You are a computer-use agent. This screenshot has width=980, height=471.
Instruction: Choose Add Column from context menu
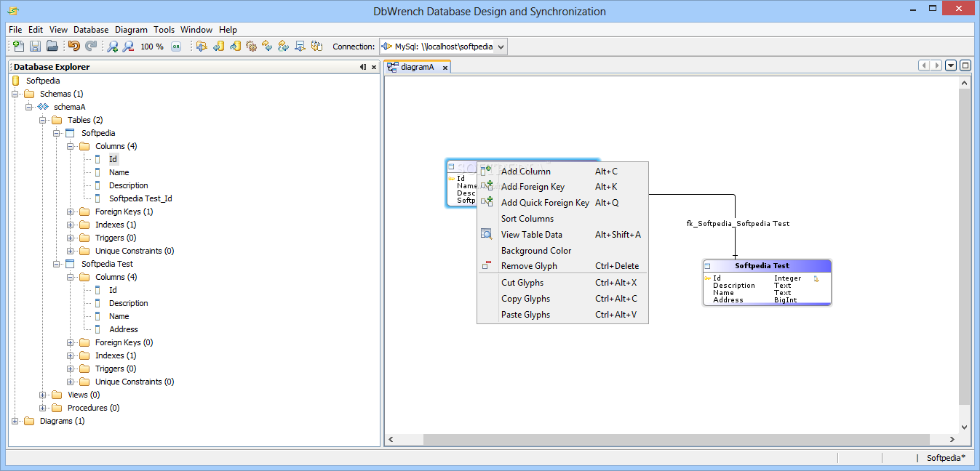pos(562,172)
